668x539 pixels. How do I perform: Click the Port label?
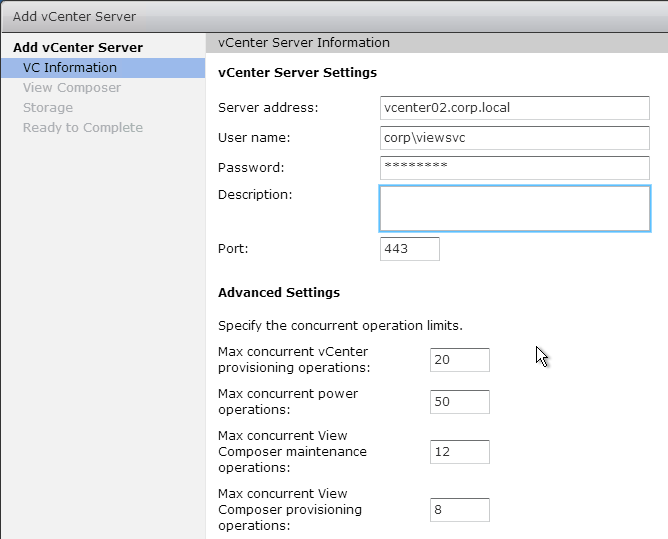click(x=233, y=249)
